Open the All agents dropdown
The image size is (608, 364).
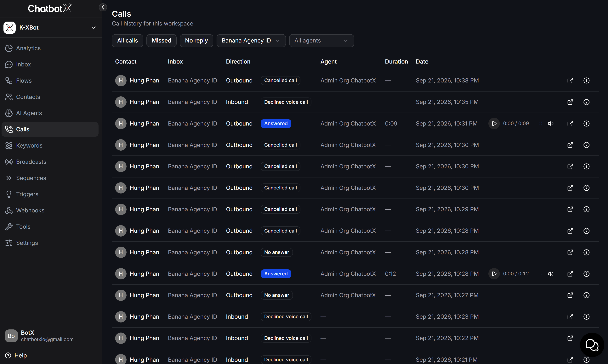(321, 41)
